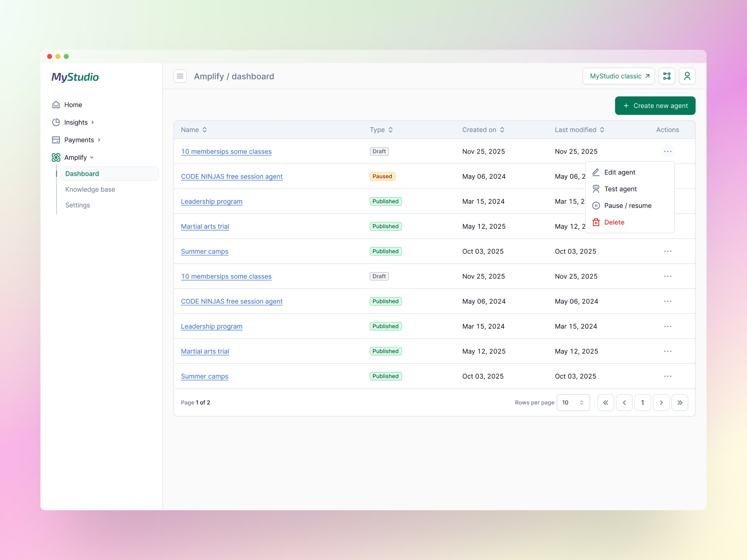Expand the Payments sidebar section

pyautogui.click(x=79, y=140)
